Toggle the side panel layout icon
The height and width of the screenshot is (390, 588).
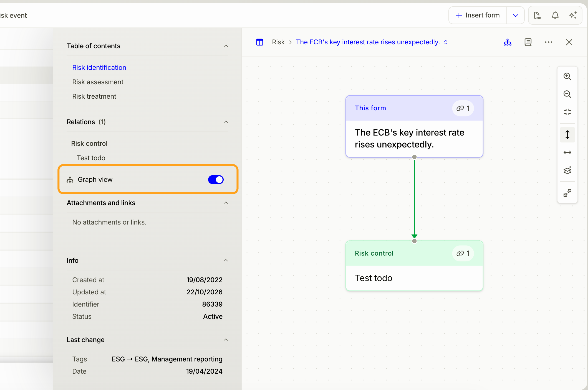pyautogui.click(x=259, y=42)
